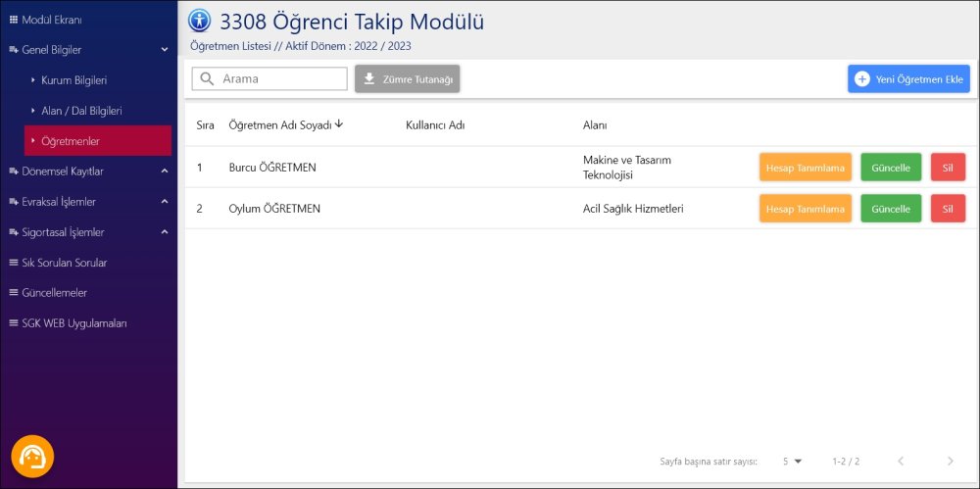This screenshot has height=489, width=980.
Task: Expand the Sigortasal İşlemler menu
Action: pos(165,232)
